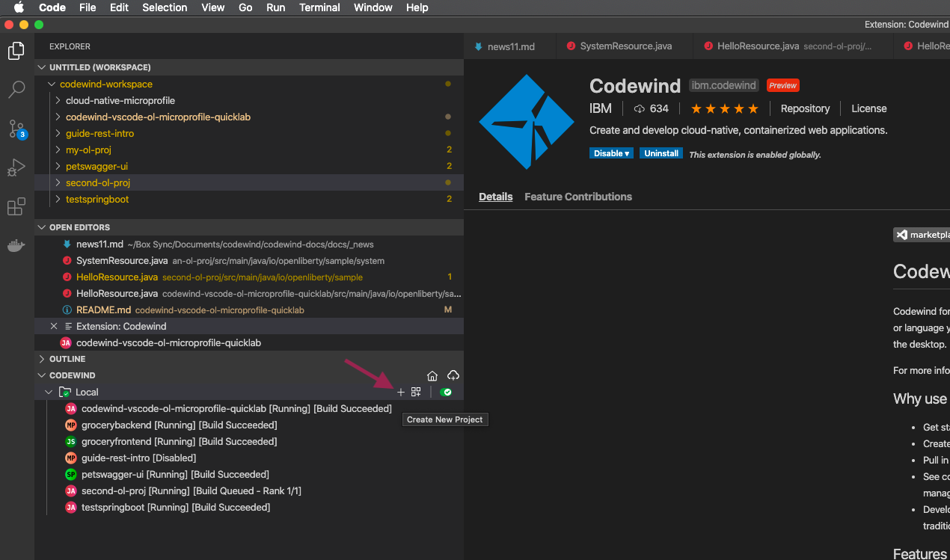Click the ibm.codewind identifier badge
The width and height of the screenshot is (950, 560).
[723, 85]
